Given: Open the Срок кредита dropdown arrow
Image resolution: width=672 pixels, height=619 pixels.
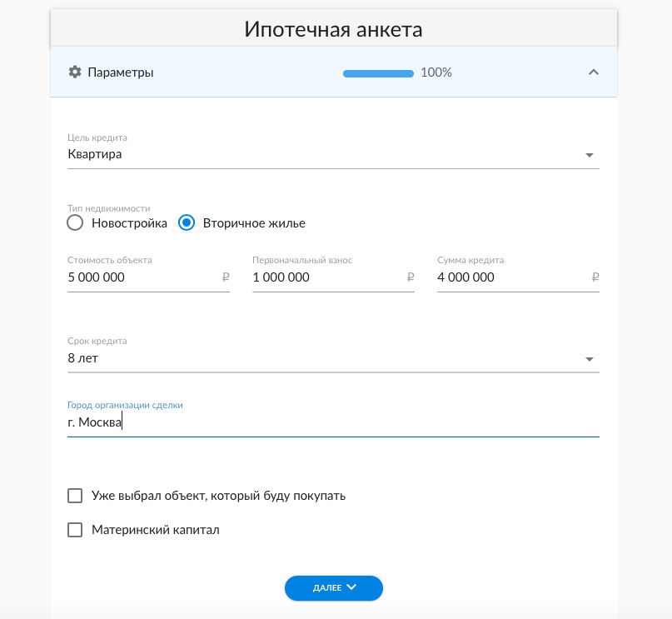Looking at the screenshot, I should (590, 359).
